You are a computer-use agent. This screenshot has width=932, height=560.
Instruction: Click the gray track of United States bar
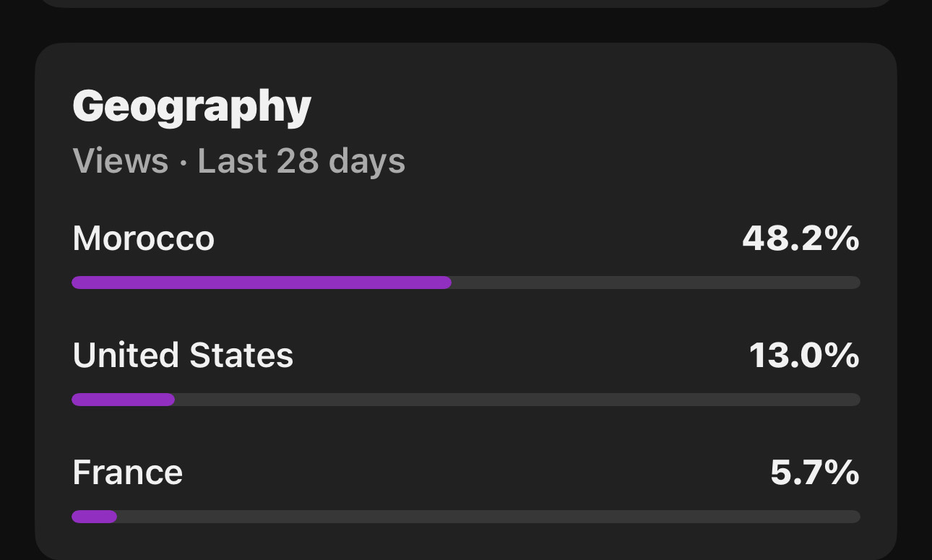pos(517,400)
